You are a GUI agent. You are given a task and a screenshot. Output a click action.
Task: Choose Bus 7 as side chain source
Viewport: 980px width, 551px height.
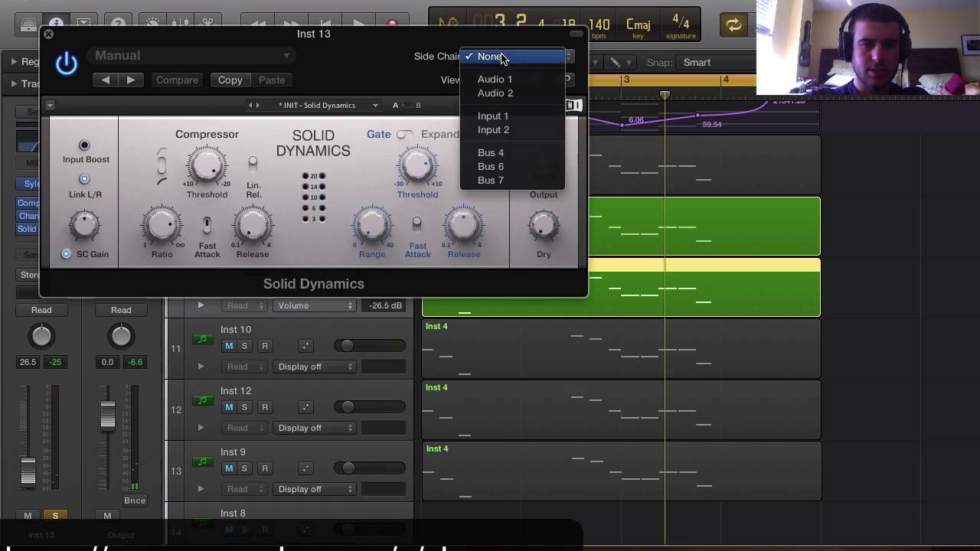pyautogui.click(x=512, y=180)
